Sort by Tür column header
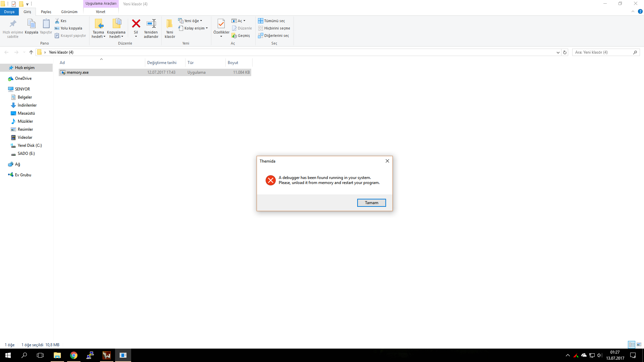This screenshot has height=362, width=644. pyautogui.click(x=205, y=63)
